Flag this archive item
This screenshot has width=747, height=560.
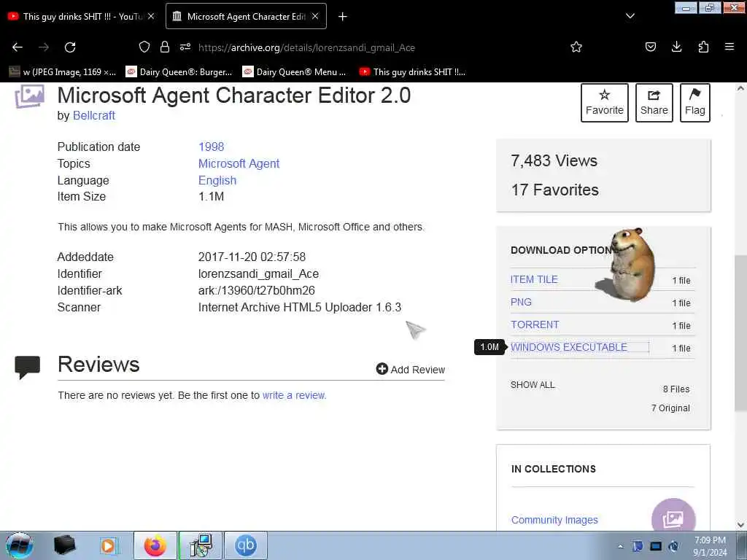(x=695, y=102)
